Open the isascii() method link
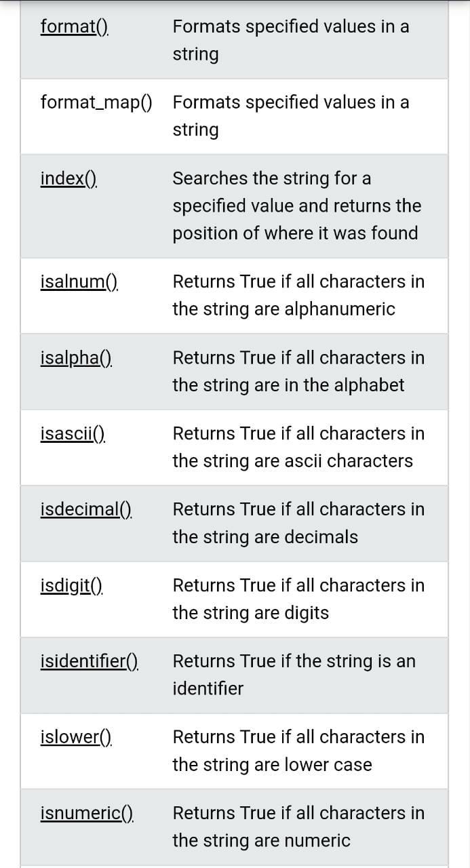This screenshot has width=470, height=868. point(73,433)
